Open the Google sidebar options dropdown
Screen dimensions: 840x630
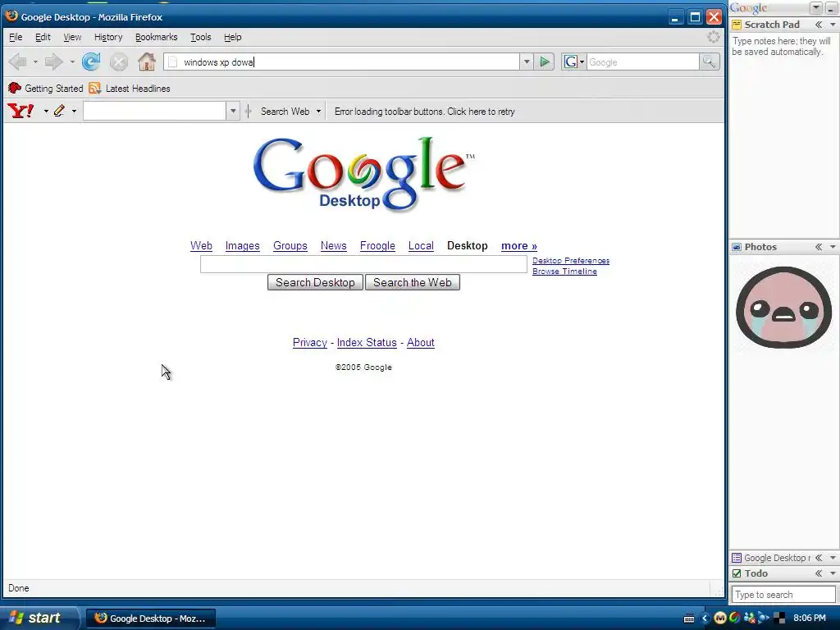(x=816, y=8)
